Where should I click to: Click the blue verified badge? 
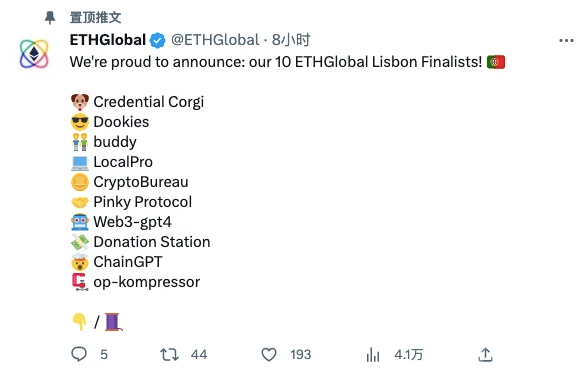157,40
